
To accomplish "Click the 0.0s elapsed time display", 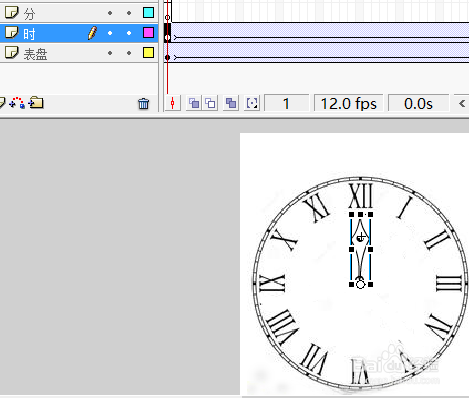I will 418,103.
